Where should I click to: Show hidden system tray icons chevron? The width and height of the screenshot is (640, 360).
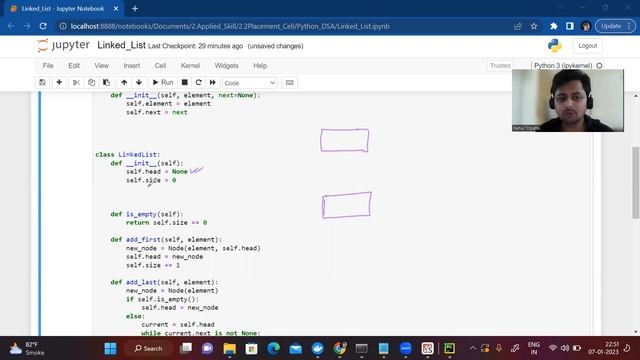tap(473, 348)
